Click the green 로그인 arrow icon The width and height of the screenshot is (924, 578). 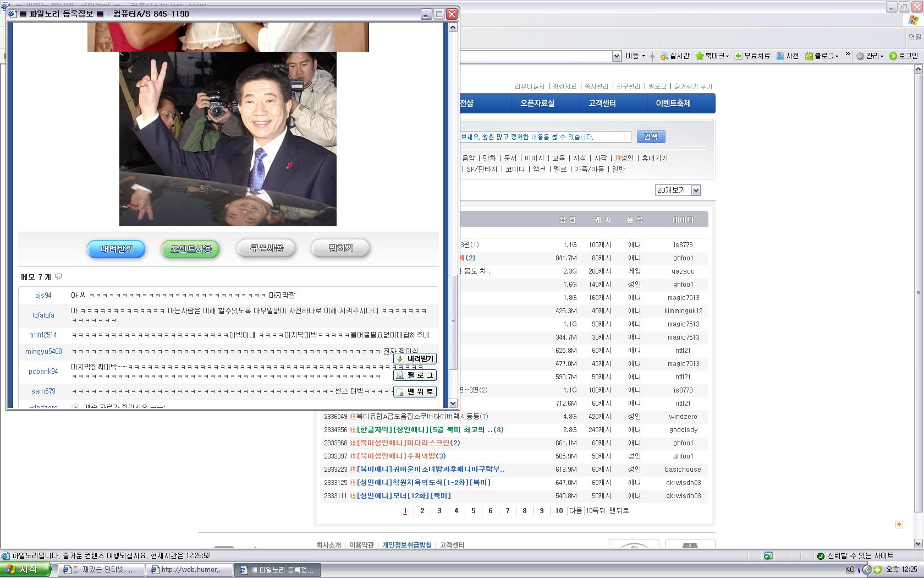click(x=893, y=56)
